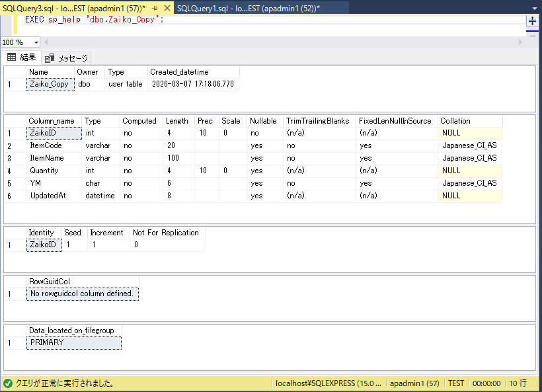The width and height of the screenshot is (542, 392).
Task: Select the 結果 results tab
Action: [21, 58]
